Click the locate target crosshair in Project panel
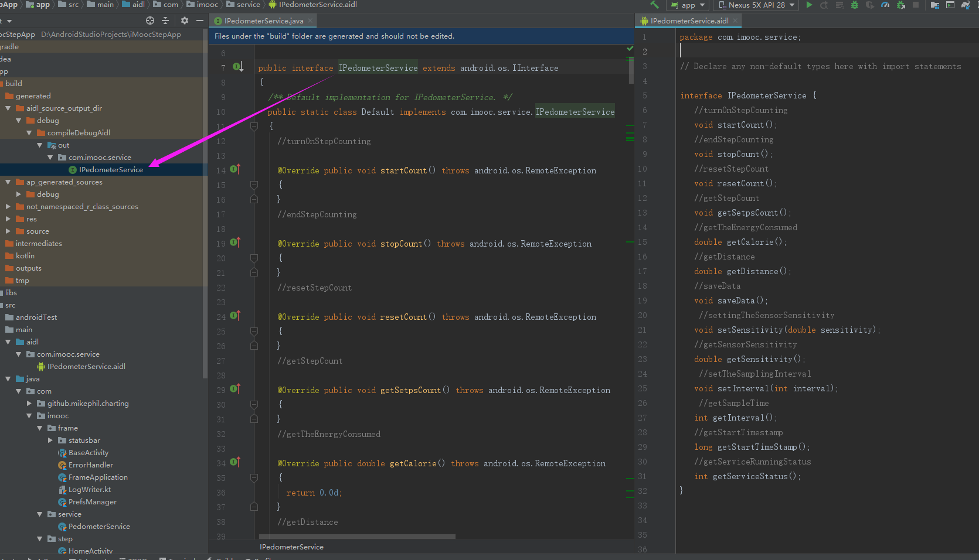 coord(150,21)
